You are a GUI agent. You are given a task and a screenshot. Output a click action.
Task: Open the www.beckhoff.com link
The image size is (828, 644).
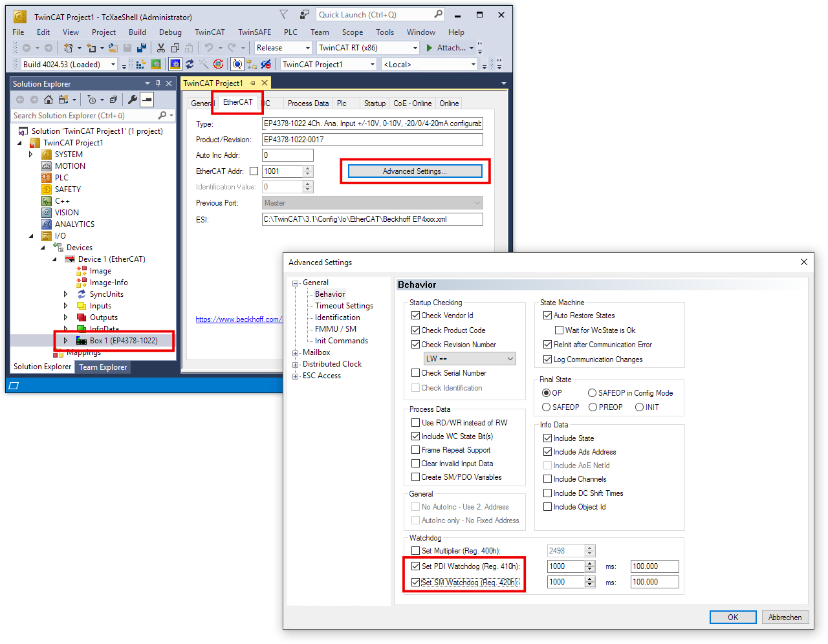tap(238, 319)
